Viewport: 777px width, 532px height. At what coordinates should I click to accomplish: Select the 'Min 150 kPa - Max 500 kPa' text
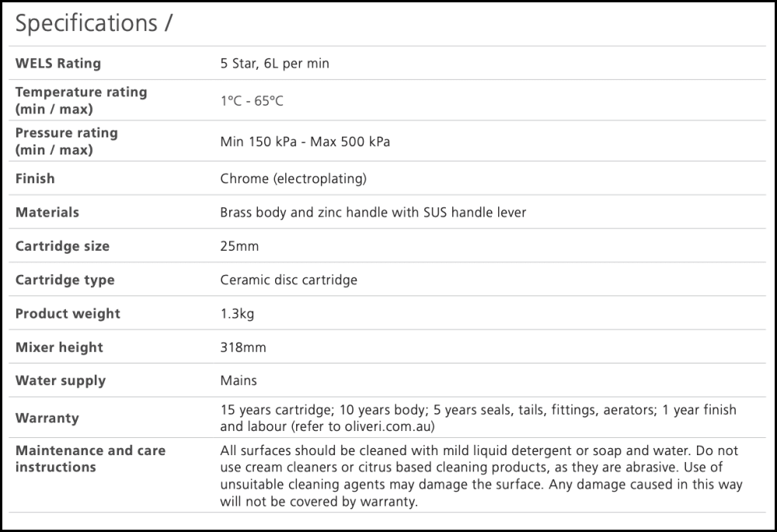click(x=305, y=142)
